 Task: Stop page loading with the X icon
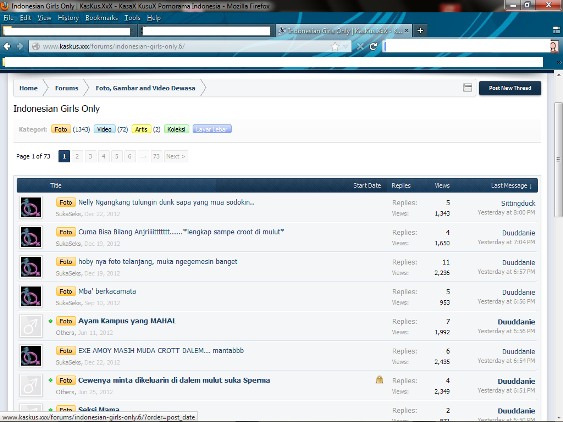point(360,46)
